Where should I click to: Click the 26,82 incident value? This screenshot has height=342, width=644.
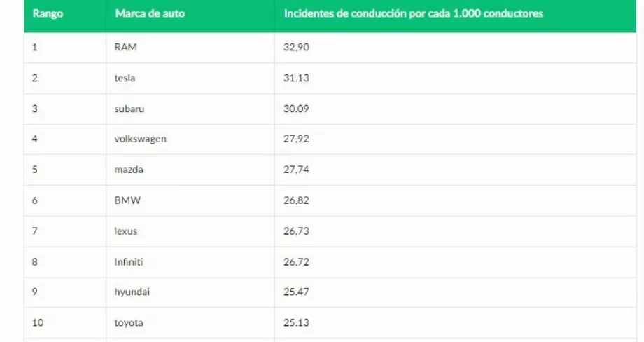pyautogui.click(x=296, y=200)
